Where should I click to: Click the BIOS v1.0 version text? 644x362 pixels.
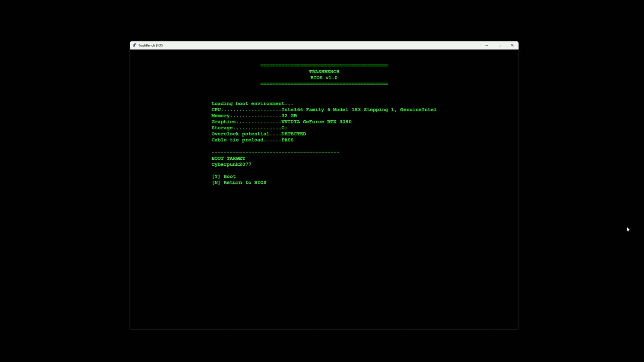click(x=324, y=78)
